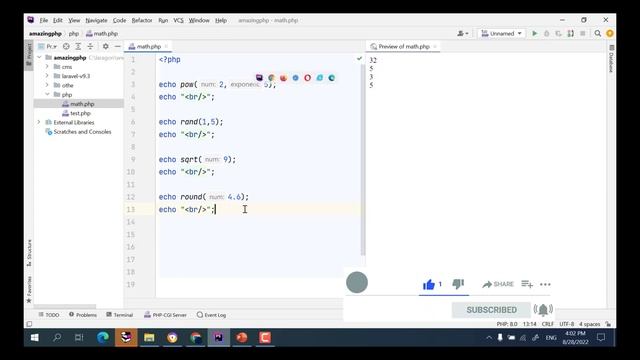This screenshot has width=640, height=360.
Task: Open Search Everywhere magnifier icon
Action: [598, 33]
